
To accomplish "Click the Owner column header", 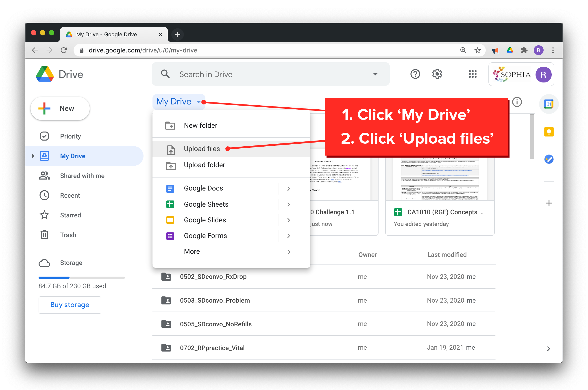I will pos(367,255).
